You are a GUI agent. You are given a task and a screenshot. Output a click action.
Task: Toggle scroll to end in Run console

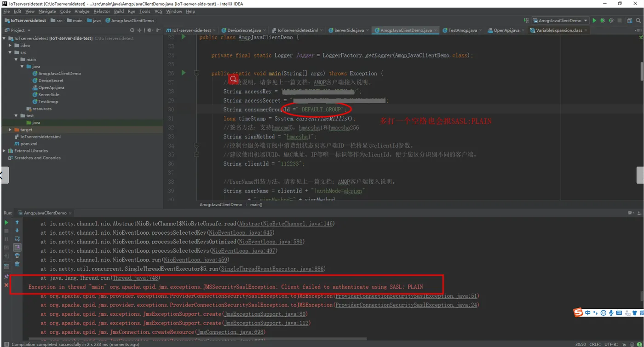(x=17, y=248)
